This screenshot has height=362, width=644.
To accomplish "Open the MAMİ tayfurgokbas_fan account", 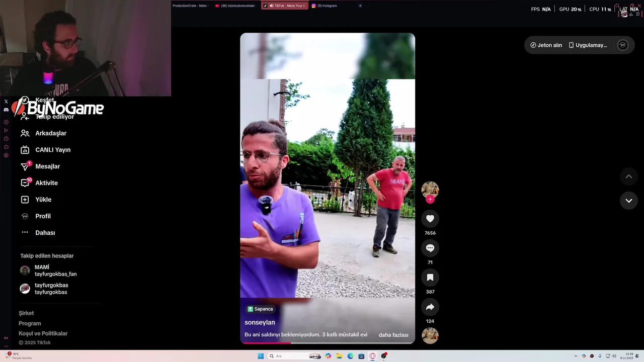I will (x=48, y=270).
